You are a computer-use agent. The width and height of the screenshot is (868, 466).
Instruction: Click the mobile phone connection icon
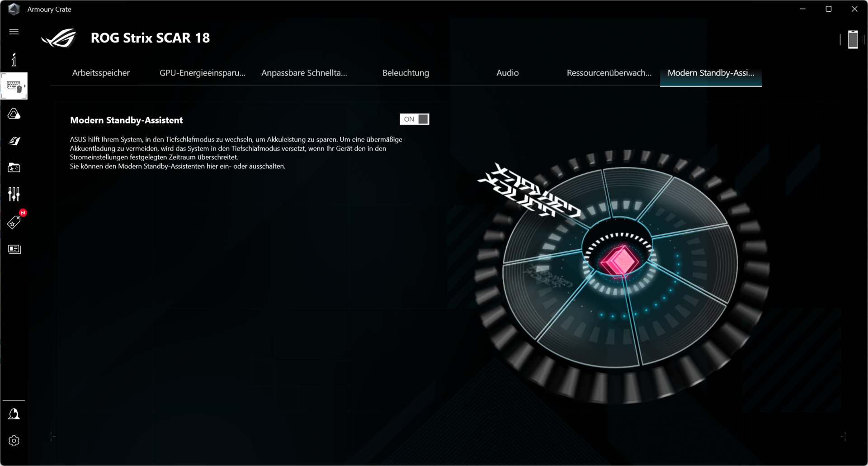click(853, 39)
